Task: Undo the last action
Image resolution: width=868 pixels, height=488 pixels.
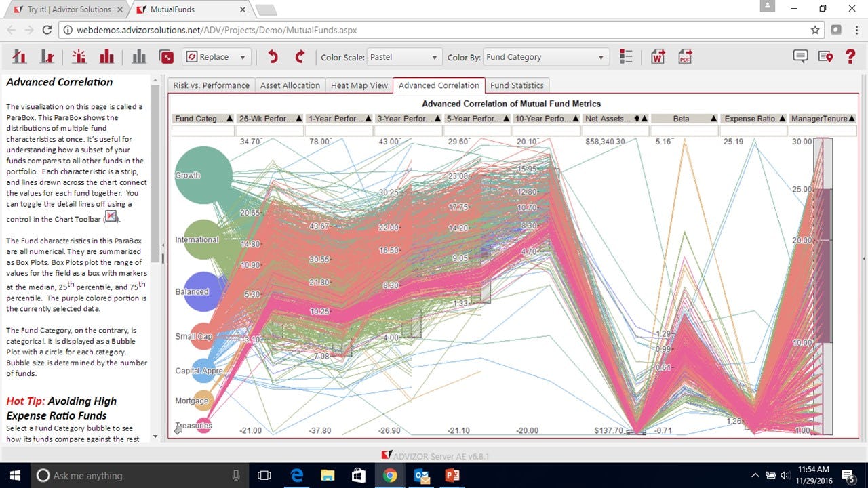Action: (x=272, y=57)
